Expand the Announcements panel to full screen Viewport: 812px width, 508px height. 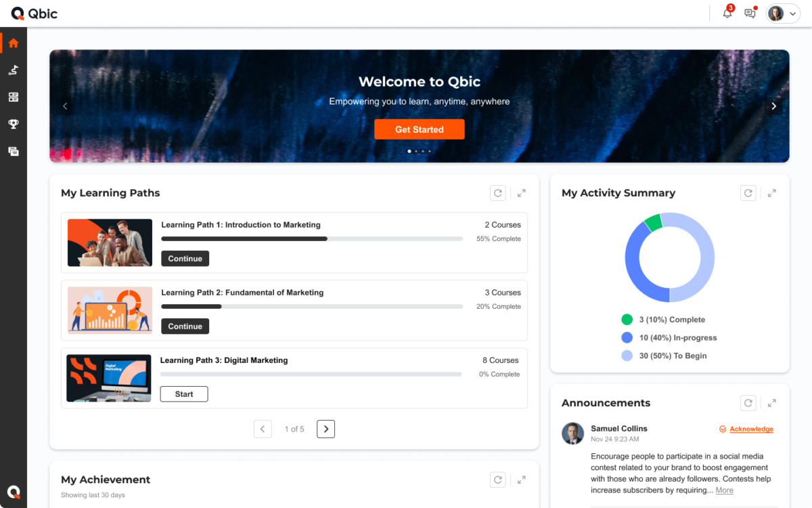771,402
